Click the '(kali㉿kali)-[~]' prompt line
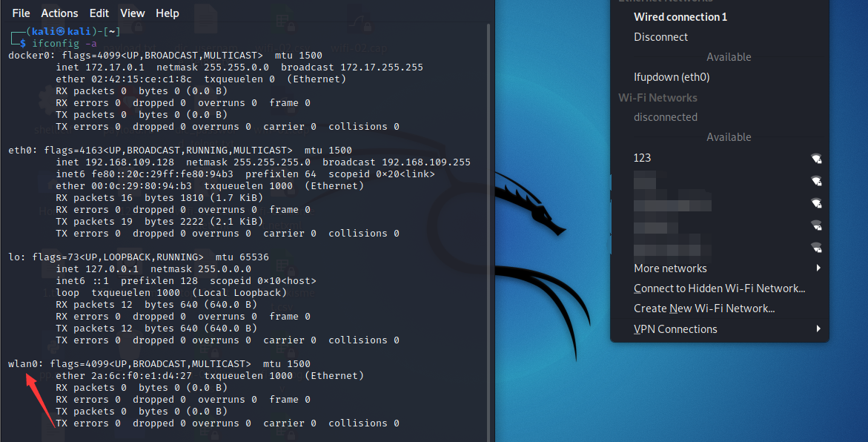This screenshot has width=868, height=442. (73, 32)
